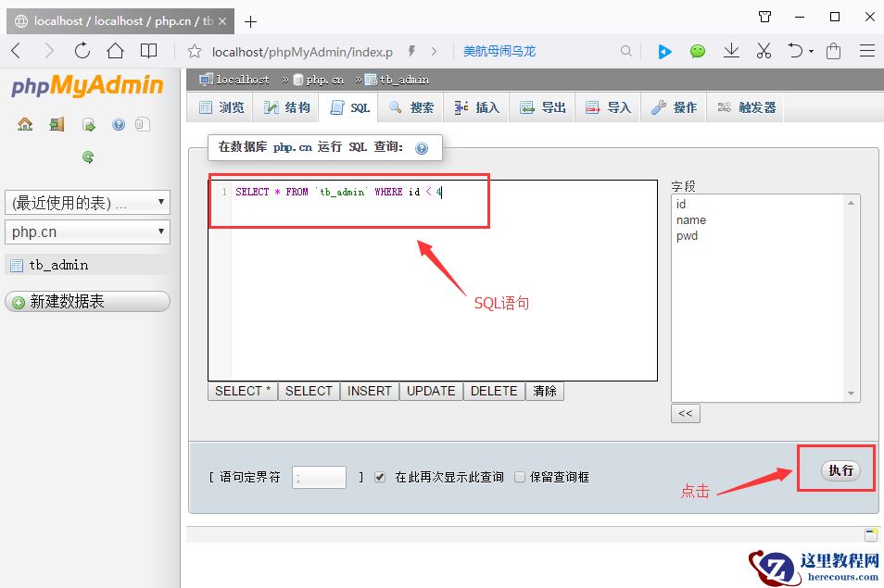Image resolution: width=884 pixels, height=588 pixels.
Task: Open the php.cn database dropdown
Action: click(x=87, y=231)
